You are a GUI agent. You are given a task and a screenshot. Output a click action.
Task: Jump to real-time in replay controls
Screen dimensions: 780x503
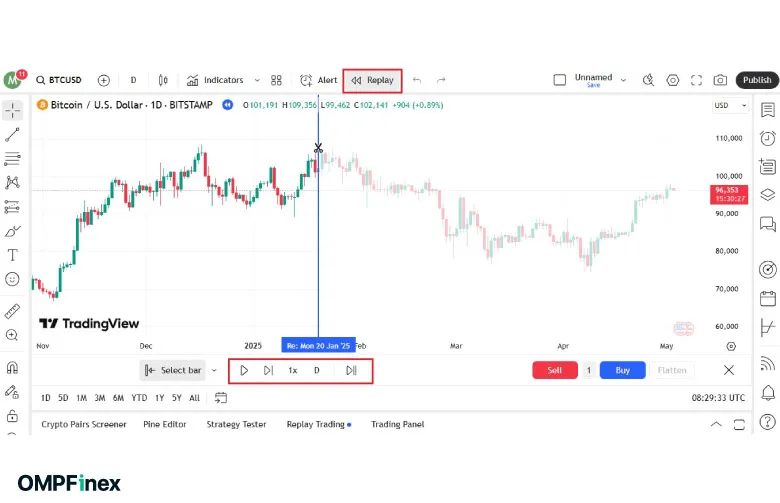pyautogui.click(x=351, y=370)
